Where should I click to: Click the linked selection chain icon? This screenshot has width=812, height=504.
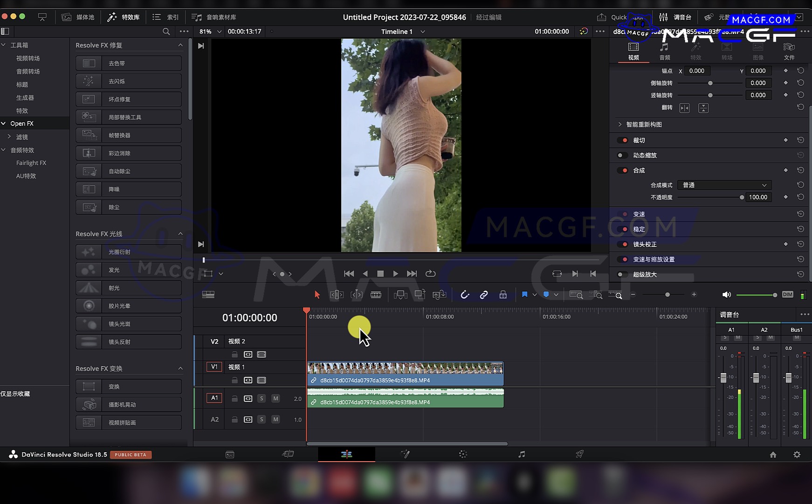484,295
